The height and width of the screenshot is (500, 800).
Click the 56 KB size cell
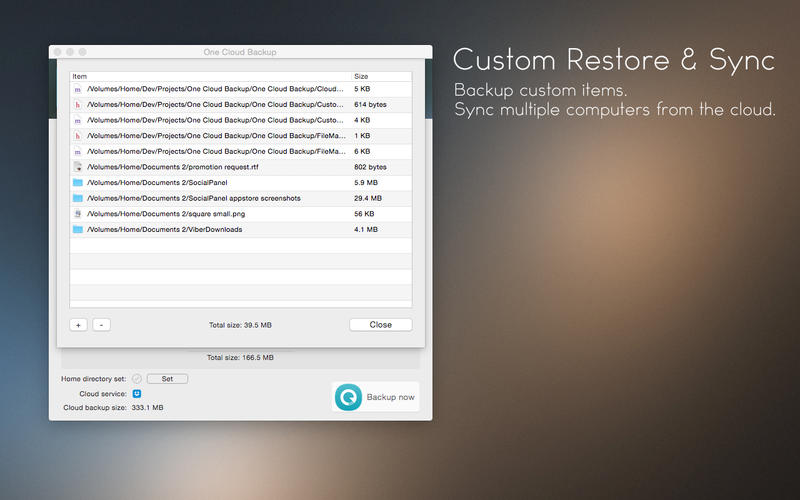click(364, 214)
